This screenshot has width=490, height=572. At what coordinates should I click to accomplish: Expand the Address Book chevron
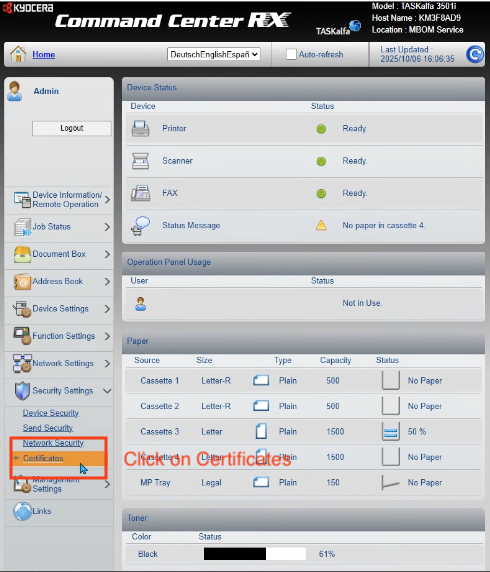[x=107, y=282]
